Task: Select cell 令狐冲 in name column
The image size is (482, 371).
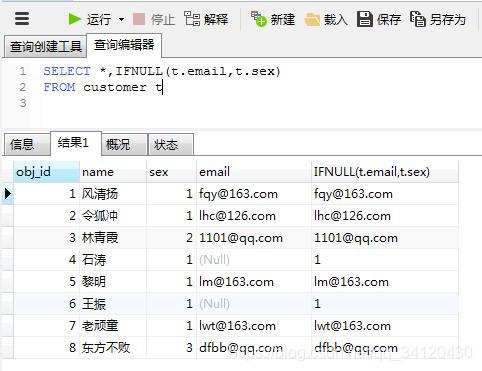Action: pyautogui.click(x=113, y=216)
